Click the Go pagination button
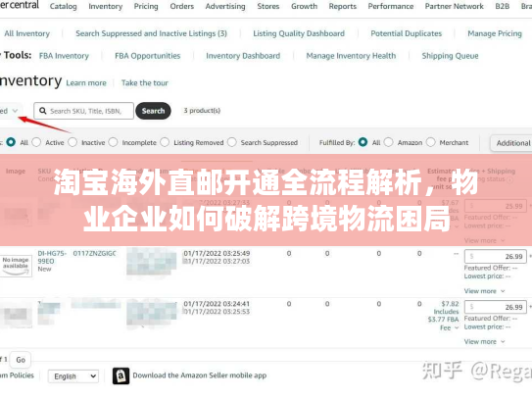The width and height of the screenshot is (532, 400). [21, 360]
